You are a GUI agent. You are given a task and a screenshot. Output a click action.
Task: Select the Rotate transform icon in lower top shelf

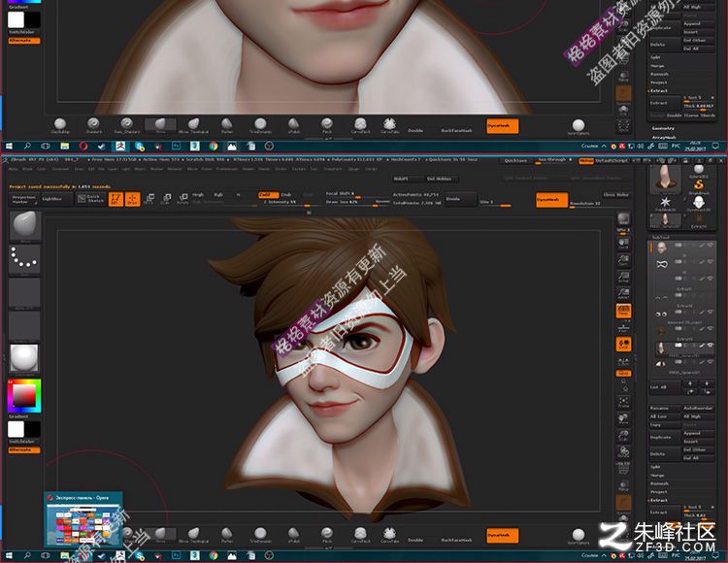(183, 199)
